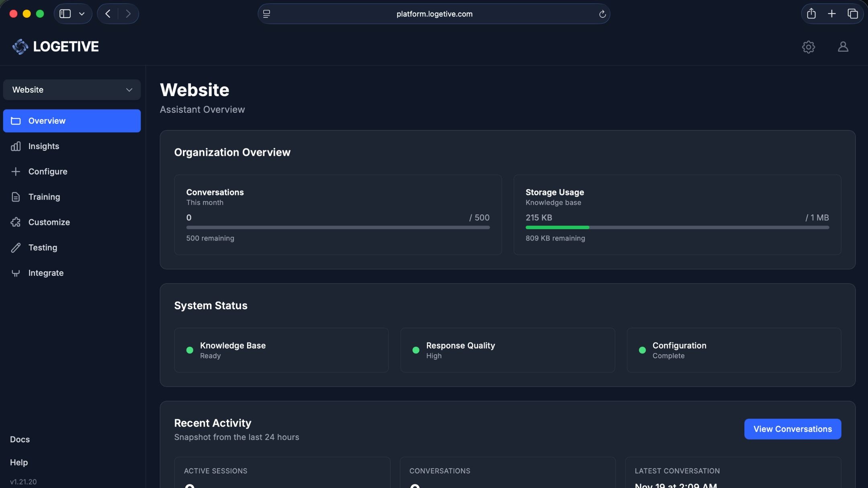Viewport: 868px width, 488px height.
Task: Click the Training document icon
Action: tap(16, 197)
